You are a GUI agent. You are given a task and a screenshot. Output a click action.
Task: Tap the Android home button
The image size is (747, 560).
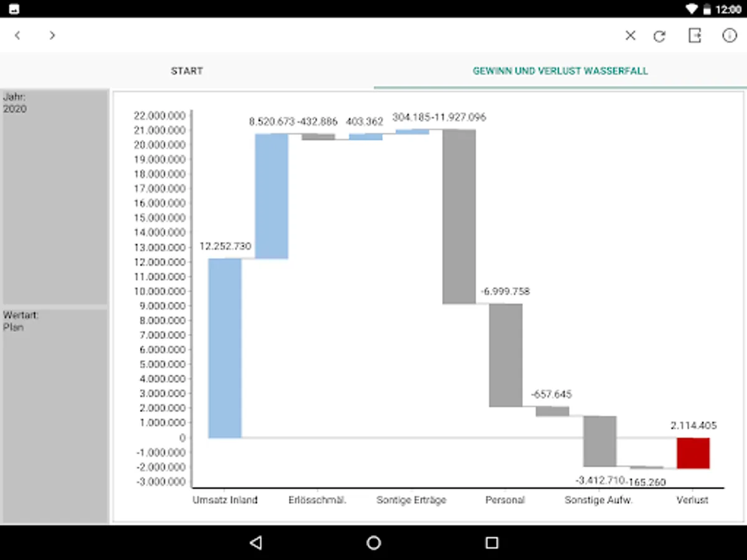click(373, 543)
